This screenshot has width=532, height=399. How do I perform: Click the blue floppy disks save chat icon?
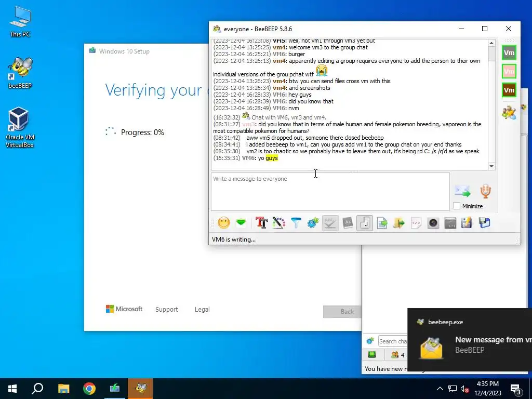[485, 223]
